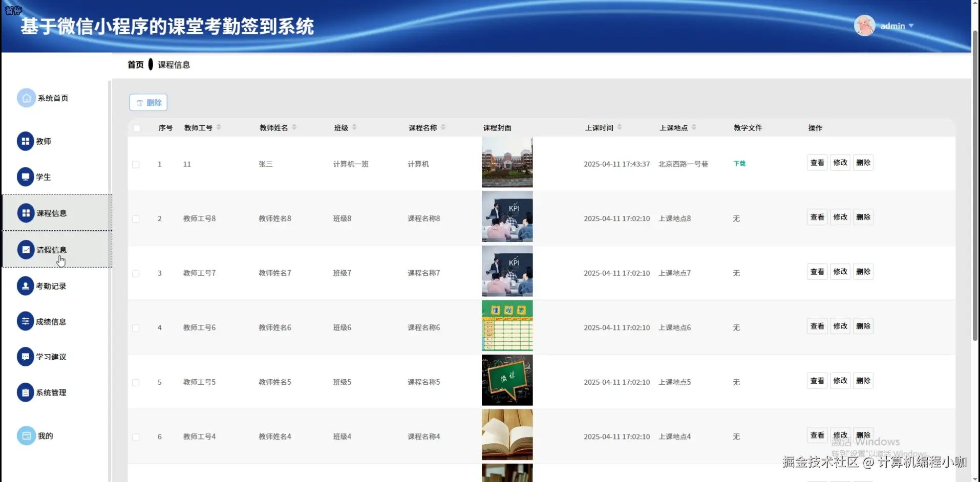Open the course cover thumbnail of 计算机
Screen dimensions: 980x482
[x=506, y=162]
